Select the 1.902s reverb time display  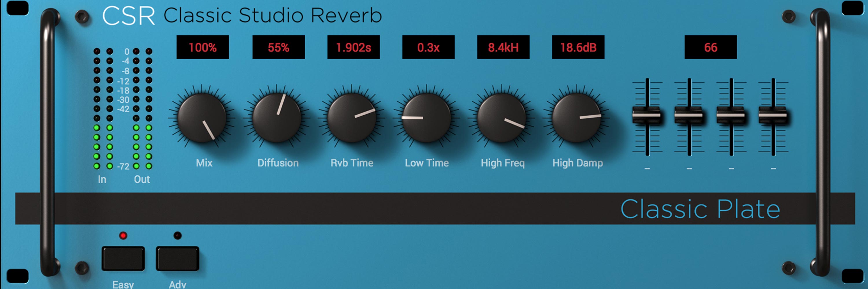(354, 47)
